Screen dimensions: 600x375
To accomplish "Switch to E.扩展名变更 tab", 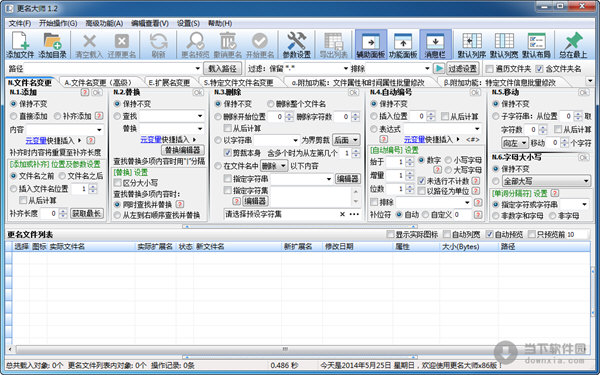I will pyautogui.click(x=170, y=82).
